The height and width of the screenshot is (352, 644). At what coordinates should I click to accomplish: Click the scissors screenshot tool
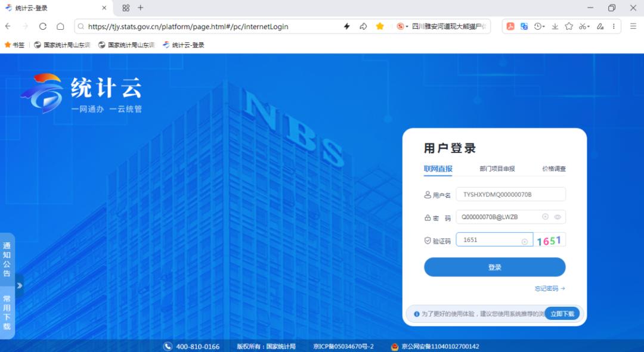(583, 26)
